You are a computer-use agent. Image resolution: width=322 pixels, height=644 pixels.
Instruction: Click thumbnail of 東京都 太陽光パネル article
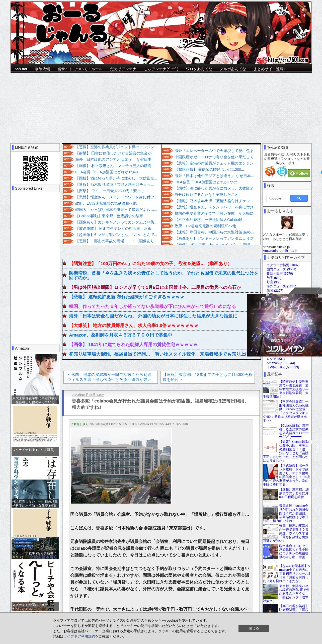coord(270,592)
